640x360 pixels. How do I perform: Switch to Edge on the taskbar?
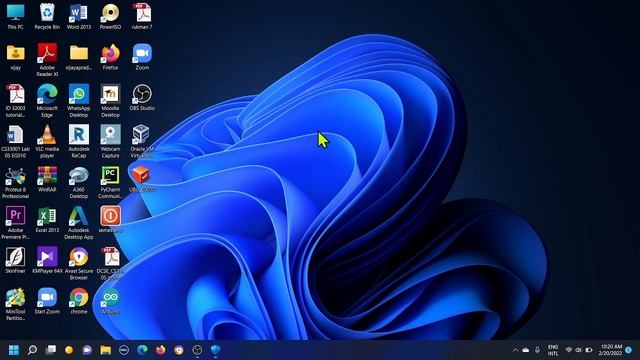[142, 350]
